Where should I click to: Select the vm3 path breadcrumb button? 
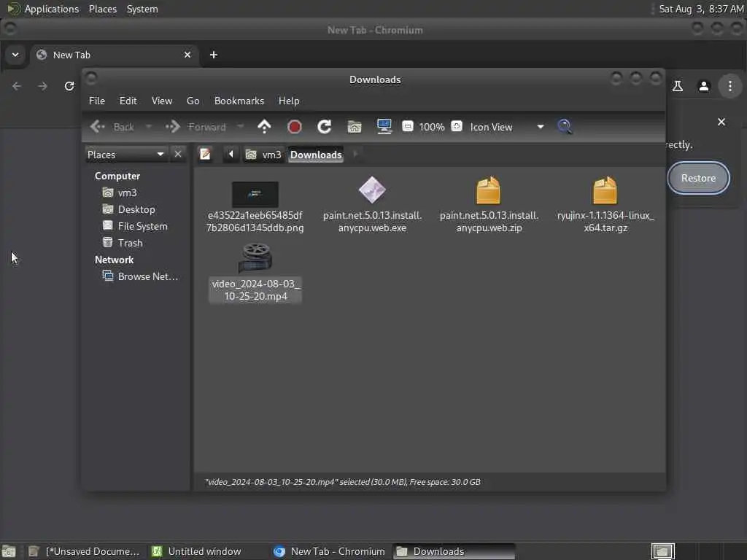[263, 155]
